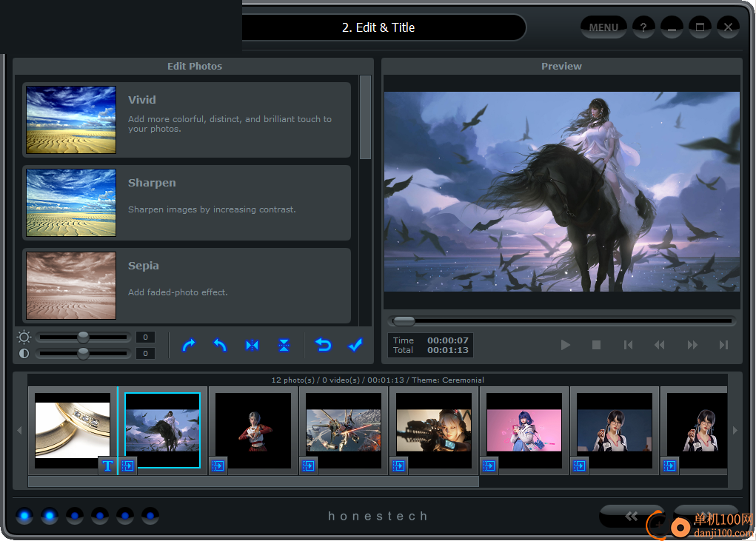The image size is (756, 541).
Task: Click the fifth step indicator dot
Action: pos(125,516)
